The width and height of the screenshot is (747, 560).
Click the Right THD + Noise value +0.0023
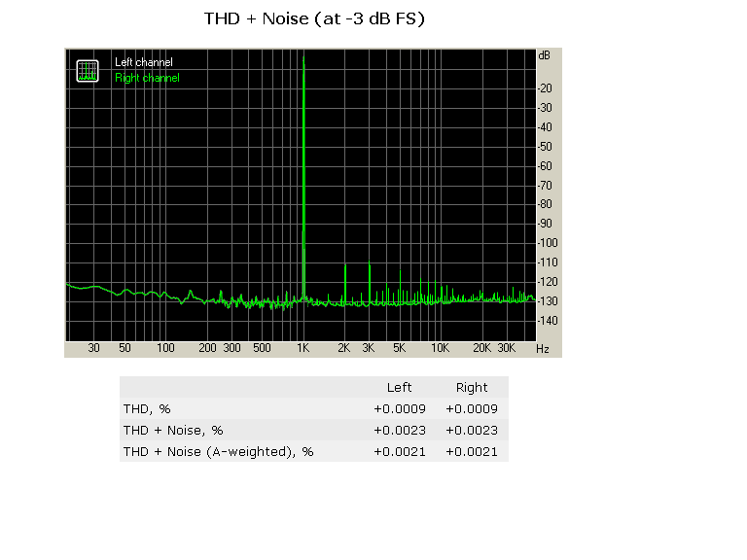coord(472,431)
